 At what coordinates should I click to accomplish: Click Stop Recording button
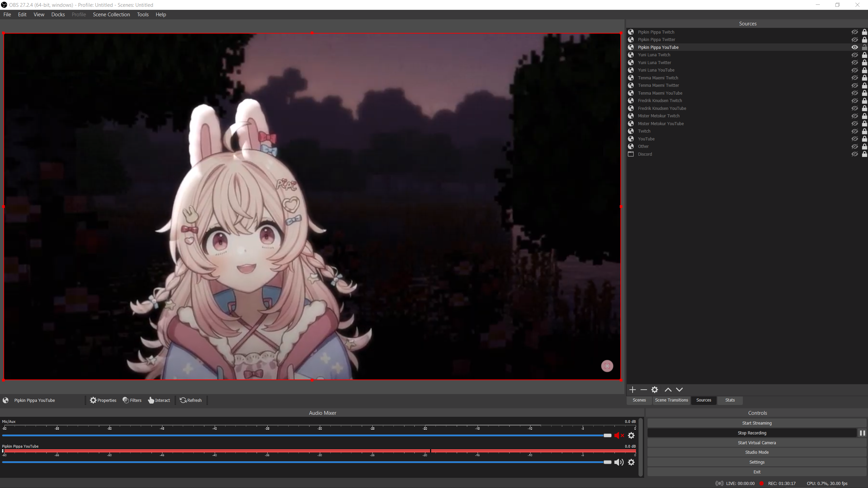click(752, 433)
